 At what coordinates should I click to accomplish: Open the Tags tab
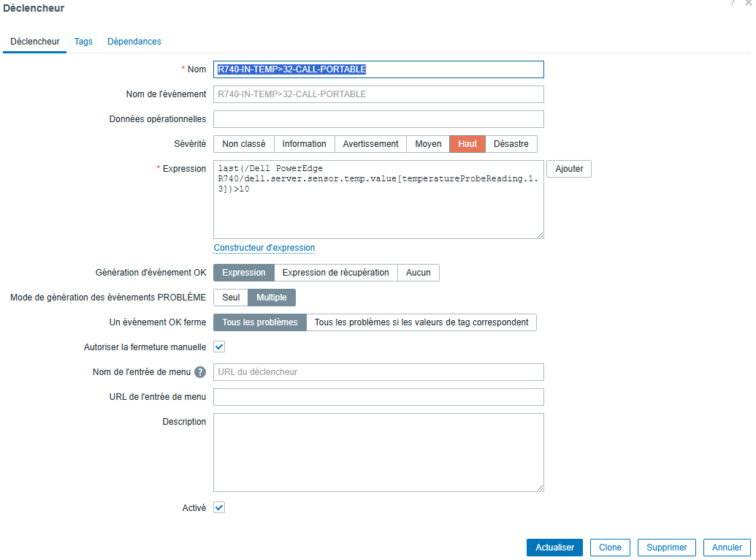pos(83,42)
